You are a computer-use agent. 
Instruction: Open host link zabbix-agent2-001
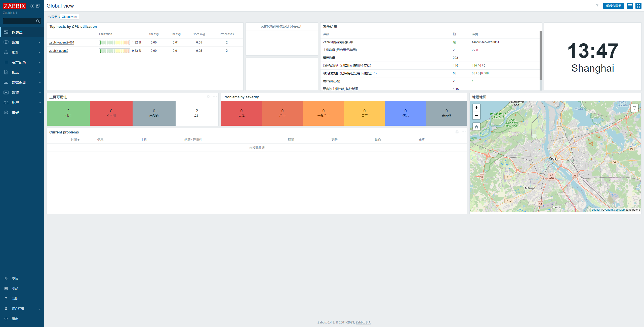pyautogui.click(x=62, y=42)
